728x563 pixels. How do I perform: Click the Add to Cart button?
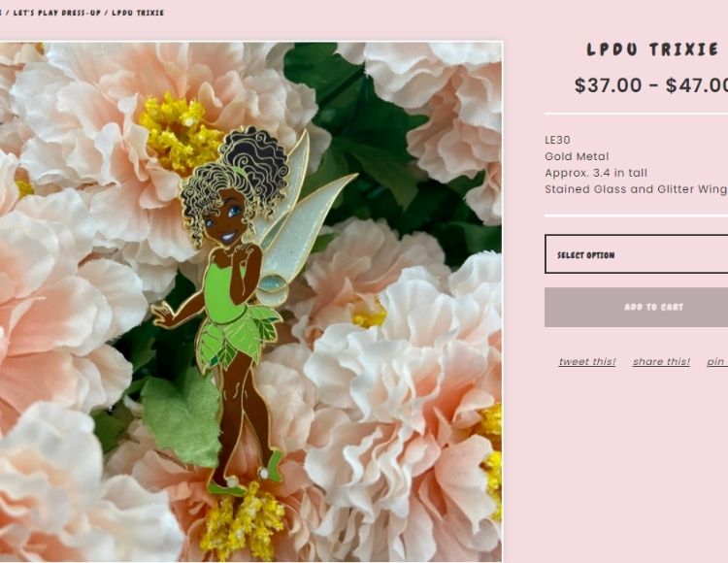pos(636,308)
